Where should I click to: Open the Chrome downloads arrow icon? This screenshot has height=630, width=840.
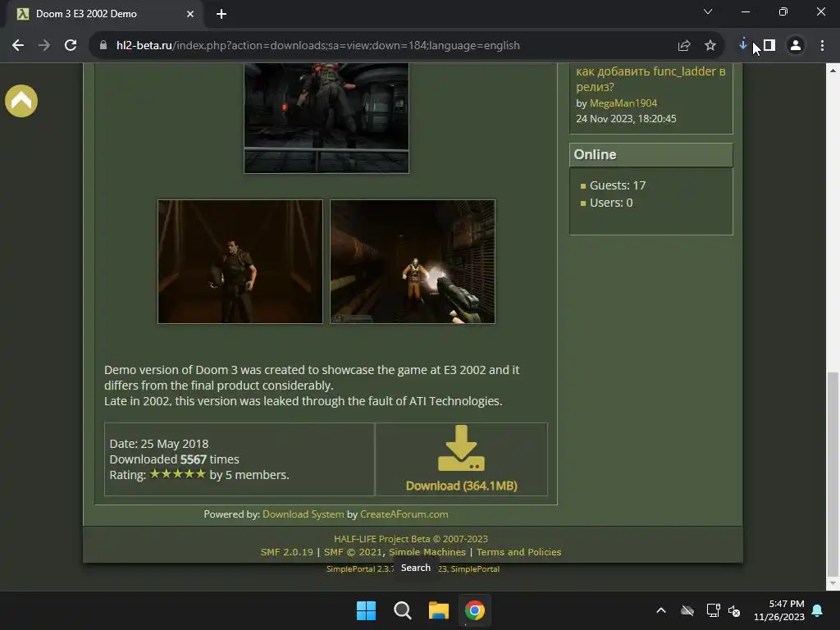coord(743,44)
